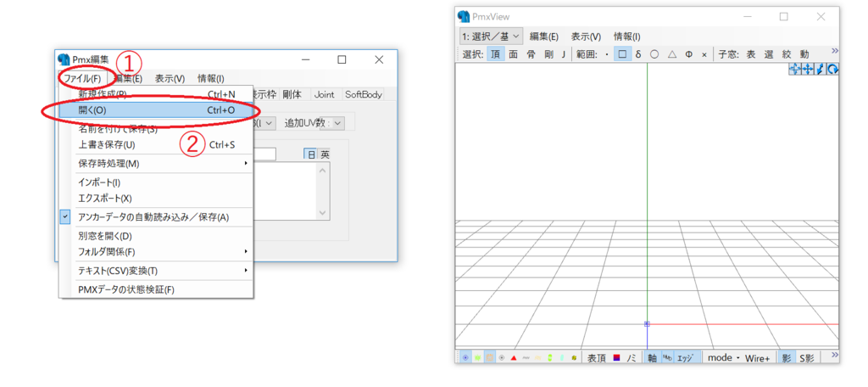The width and height of the screenshot is (868, 387).
Task: Select 名前を付けて保存(S) menu entry
Action: pos(157,129)
